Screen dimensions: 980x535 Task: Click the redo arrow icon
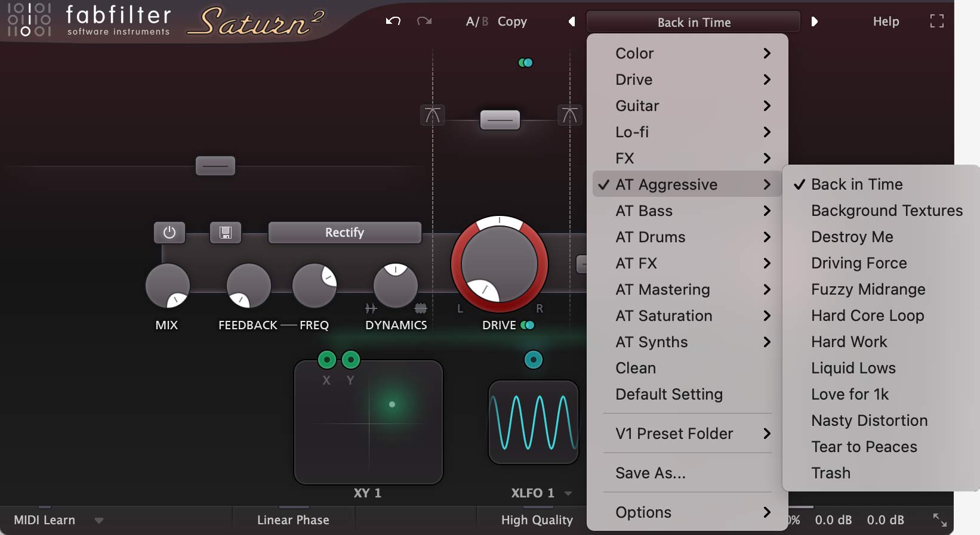[424, 21]
